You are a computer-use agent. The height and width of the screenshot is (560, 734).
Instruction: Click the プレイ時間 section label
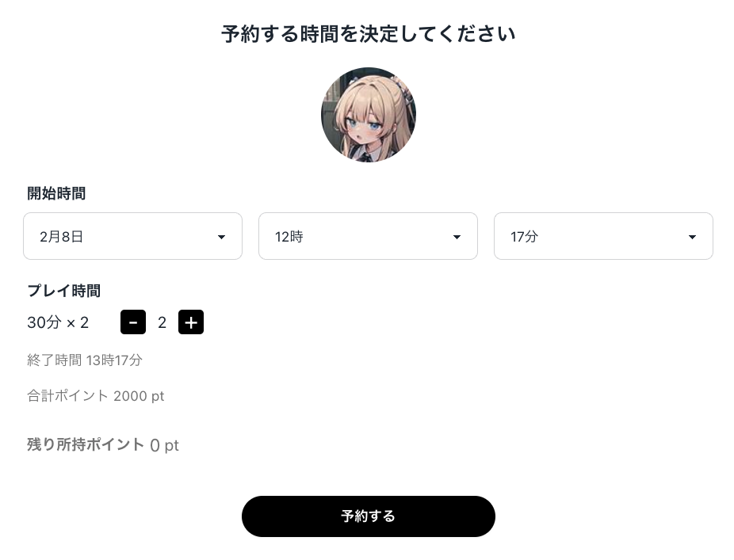63,291
